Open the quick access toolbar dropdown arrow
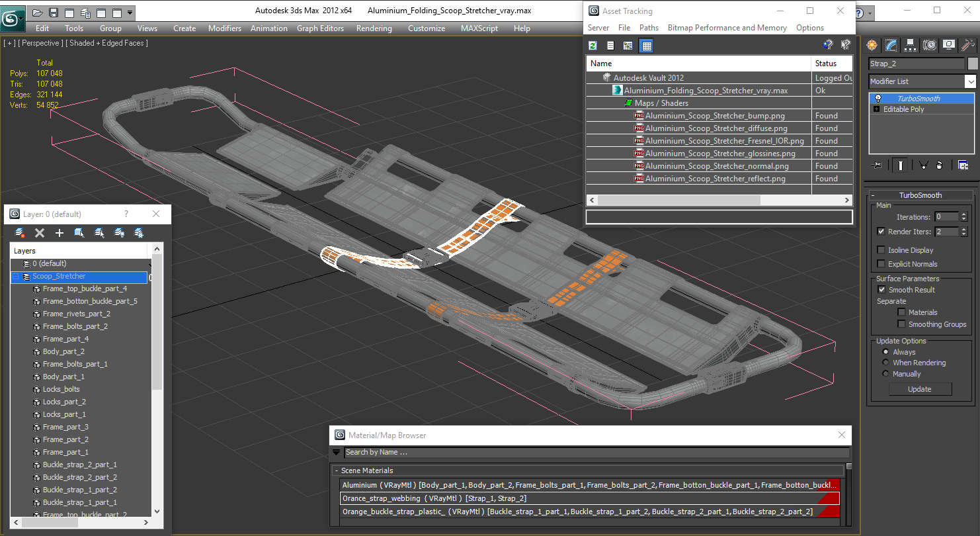 [x=130, y=13]
